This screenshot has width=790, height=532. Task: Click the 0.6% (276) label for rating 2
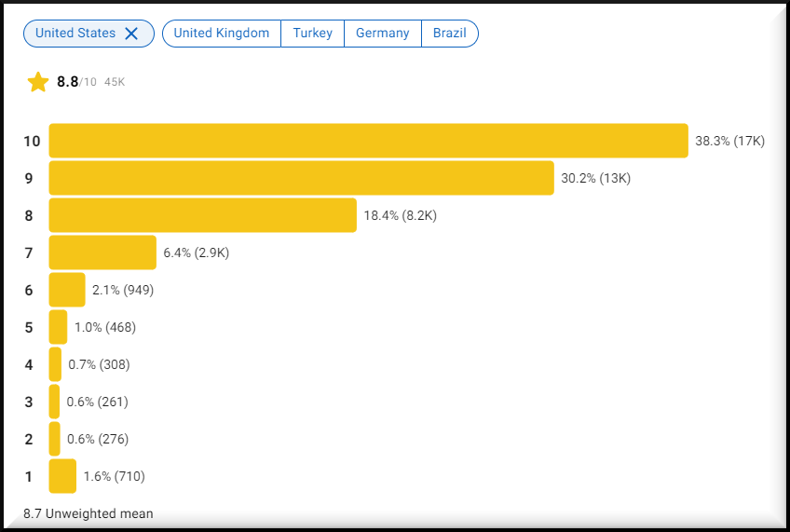coord(97,439)
